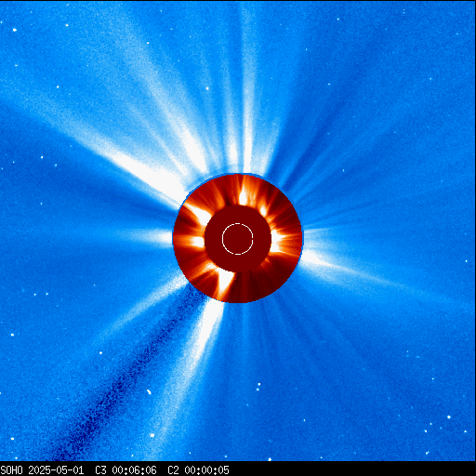Image resolution: width=476 pixels, height=476 pixels.
Task: Click the bright star near bottom center-left
Action: (152, 435)
